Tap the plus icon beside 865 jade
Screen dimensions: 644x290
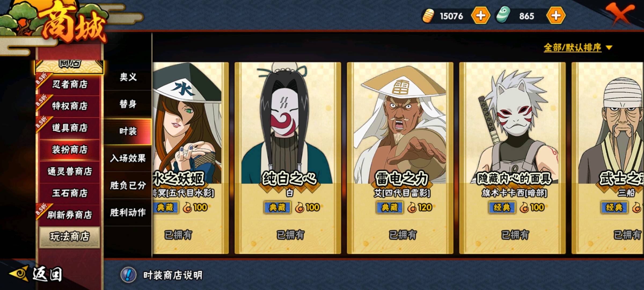pyautogui.click(x=556, y=16)
